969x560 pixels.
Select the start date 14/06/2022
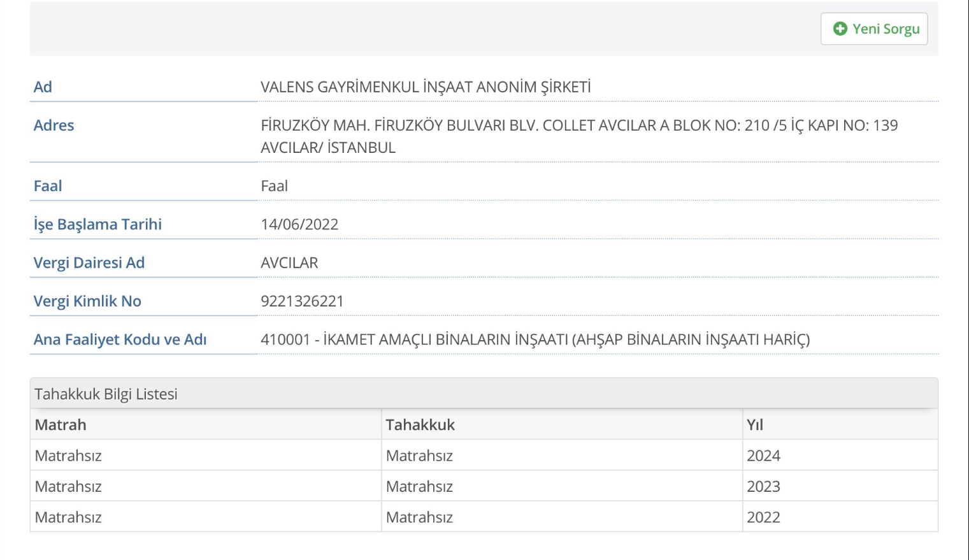[299, 224]
